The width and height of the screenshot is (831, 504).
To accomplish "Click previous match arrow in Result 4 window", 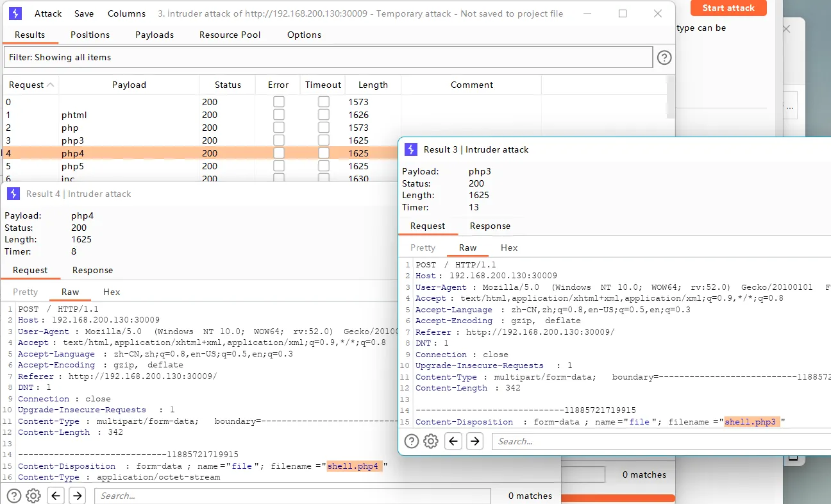I will click(56, 496).
